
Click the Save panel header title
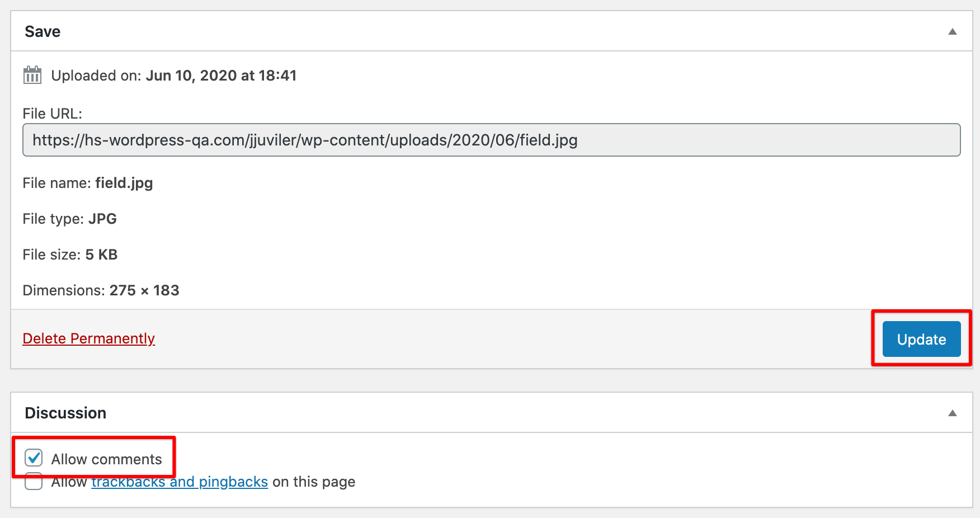point(42,31)
